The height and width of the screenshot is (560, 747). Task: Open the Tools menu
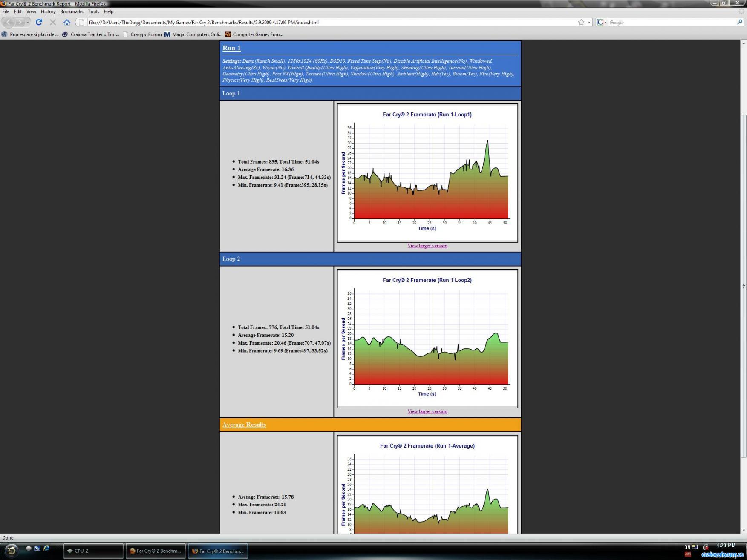click(x=93, y=11)
